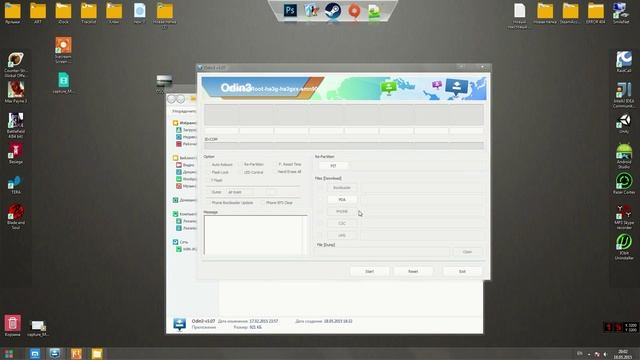This screenshot has height=360, width=640.
Task: Launch IntelliJ IDEA Community shortcut
Action: click(x=623, y=95)
